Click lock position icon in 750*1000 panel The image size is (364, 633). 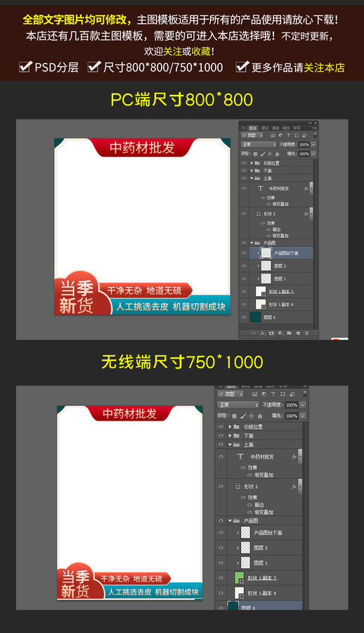[x=251, y=416]
